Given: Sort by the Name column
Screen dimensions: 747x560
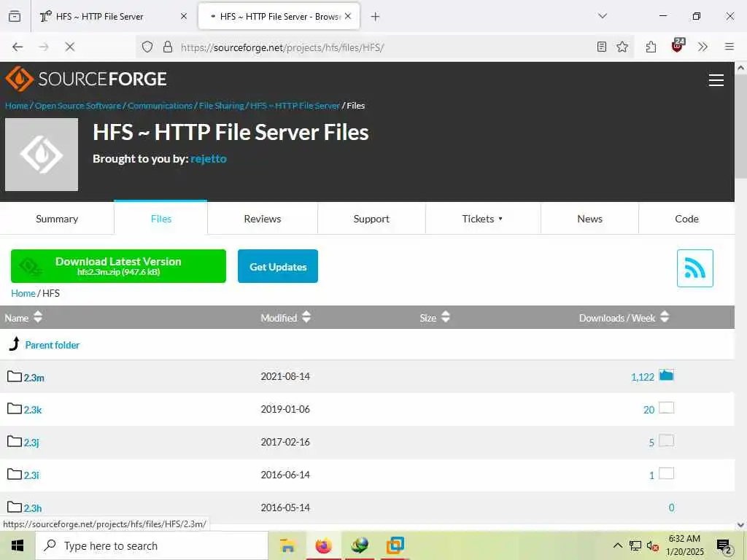Looking at the screenshot, I should (23, 318).
